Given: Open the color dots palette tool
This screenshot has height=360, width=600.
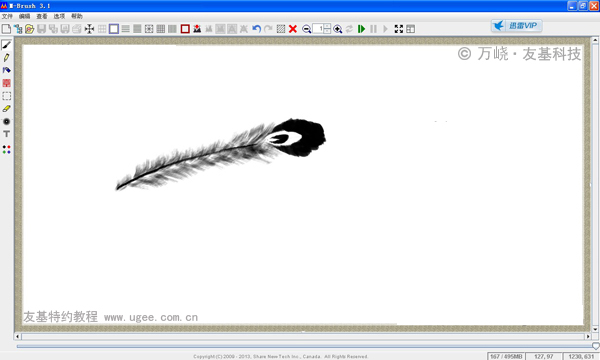Looking at the screenshot, I should pyautogui.click(x=7, y=149).
